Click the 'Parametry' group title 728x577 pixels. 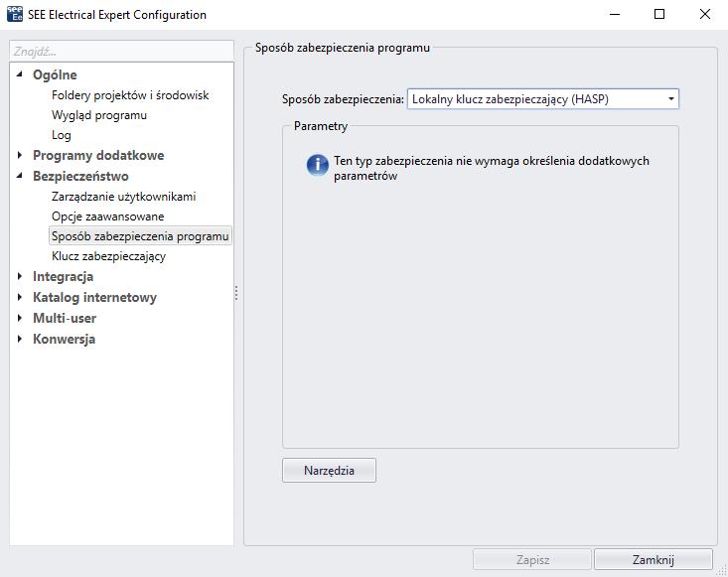click(x=321, y=126)
